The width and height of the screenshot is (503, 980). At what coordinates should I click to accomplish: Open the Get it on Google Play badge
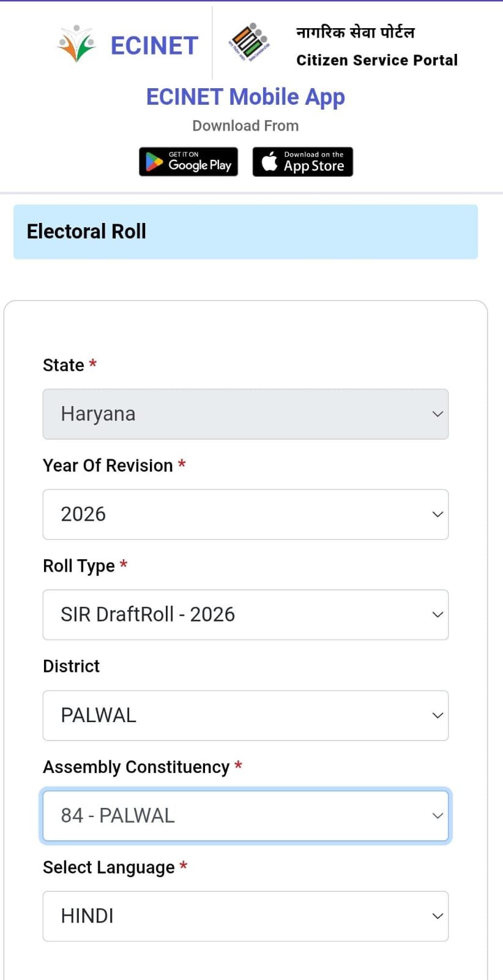tap(188, 162)
